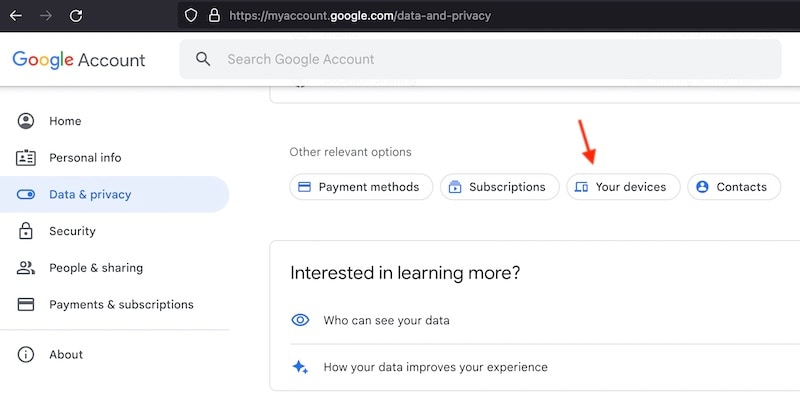Click the Data & privacy toggle icon

(26, 194)
